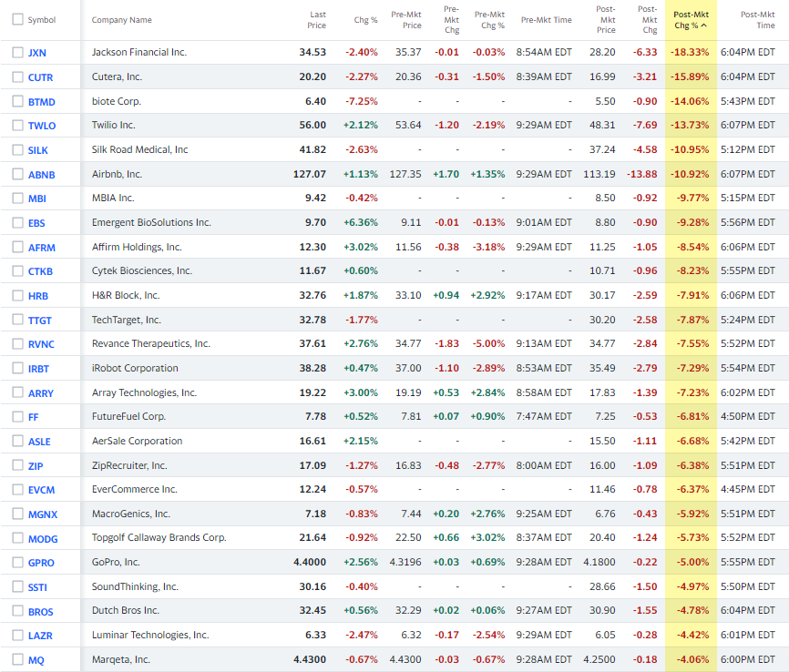789x672 pixels.
Task: Select Jackson Financial Inc. company name
Action: [139, 52]
